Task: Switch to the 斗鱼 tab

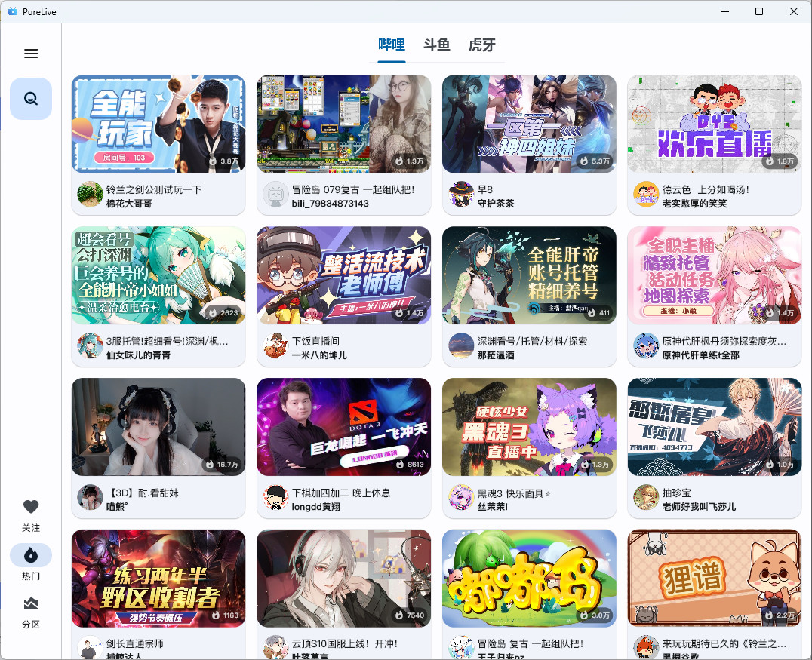Action: coord(436,45)
